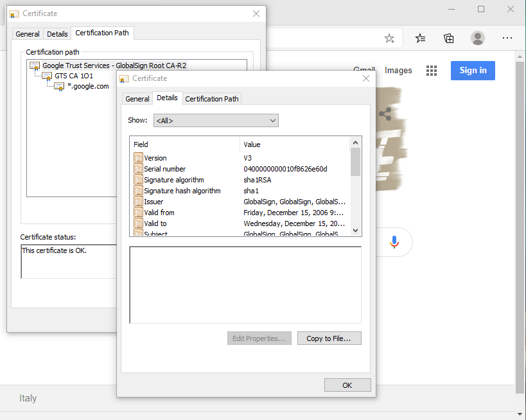The width and height of the screenshot is (526, 420).
Task: Click the favorites star icon in address bar
Action: 389,38
